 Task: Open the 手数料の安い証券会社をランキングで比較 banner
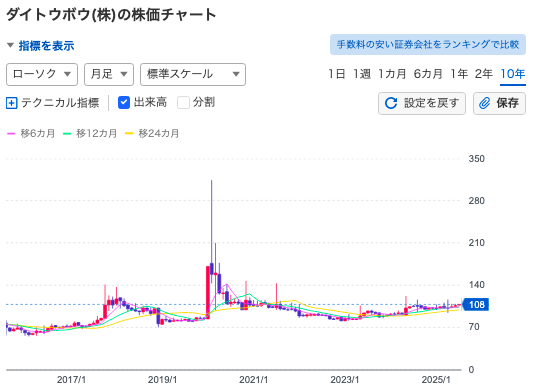click(428, 45)
